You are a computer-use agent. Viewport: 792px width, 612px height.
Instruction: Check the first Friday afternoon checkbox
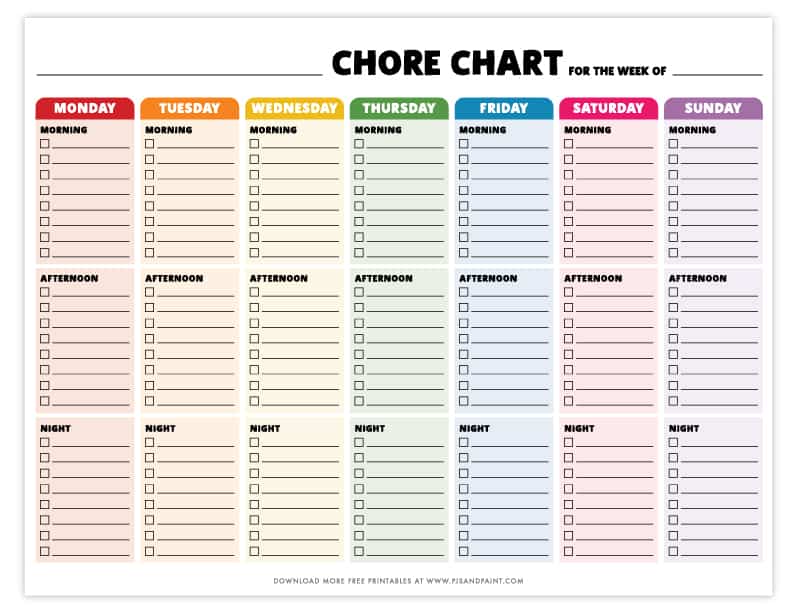click(464, 292)
